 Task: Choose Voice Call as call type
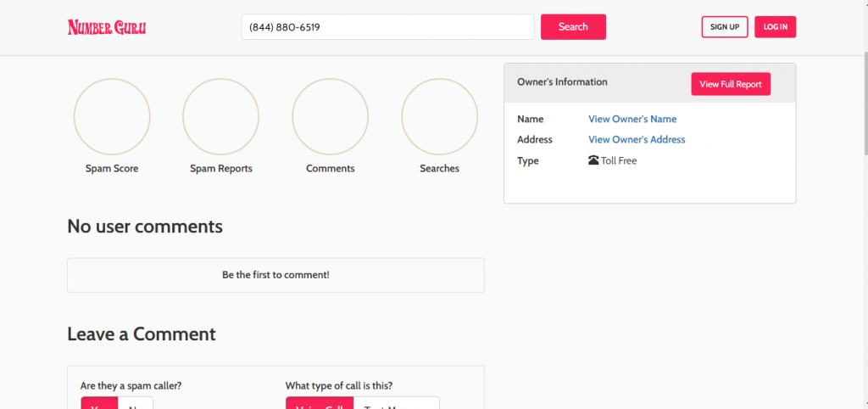click(x=319, y=403)
